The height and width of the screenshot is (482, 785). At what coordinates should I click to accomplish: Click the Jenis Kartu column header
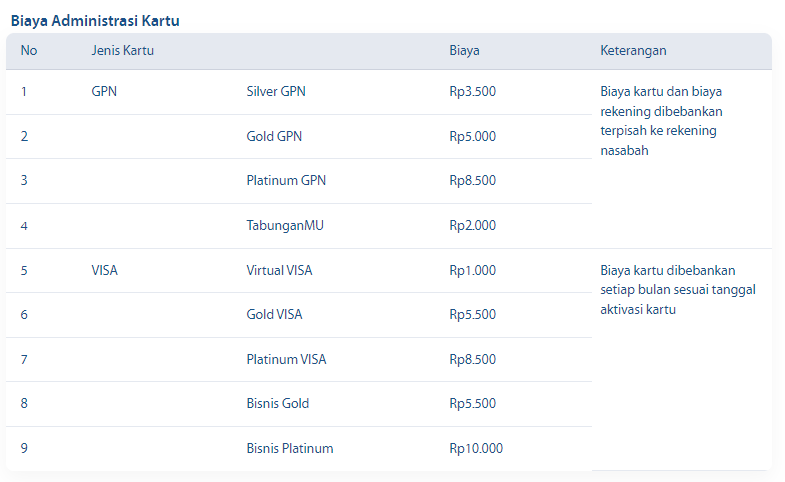(122, 51)
